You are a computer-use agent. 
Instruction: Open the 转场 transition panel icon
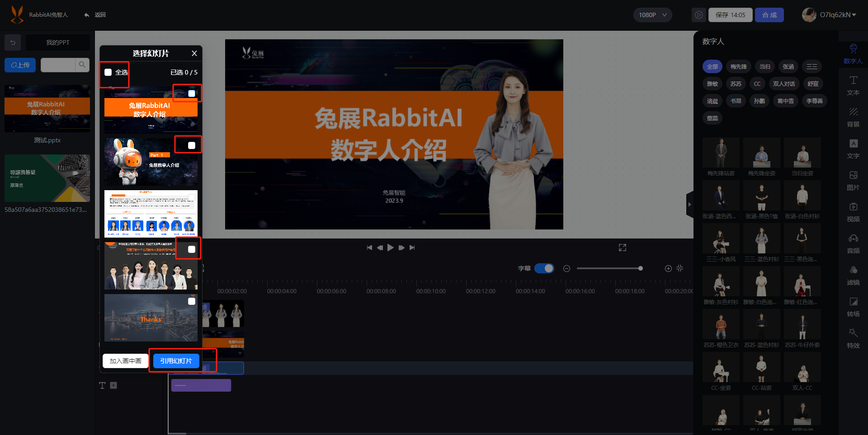[x=853, y=302]
